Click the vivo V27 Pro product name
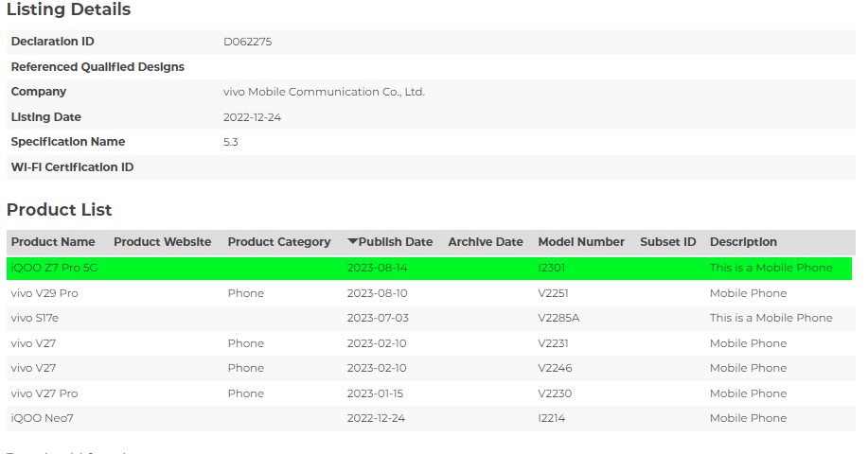The height and width of the screenshot is (454, 868). tap(44, 393)
